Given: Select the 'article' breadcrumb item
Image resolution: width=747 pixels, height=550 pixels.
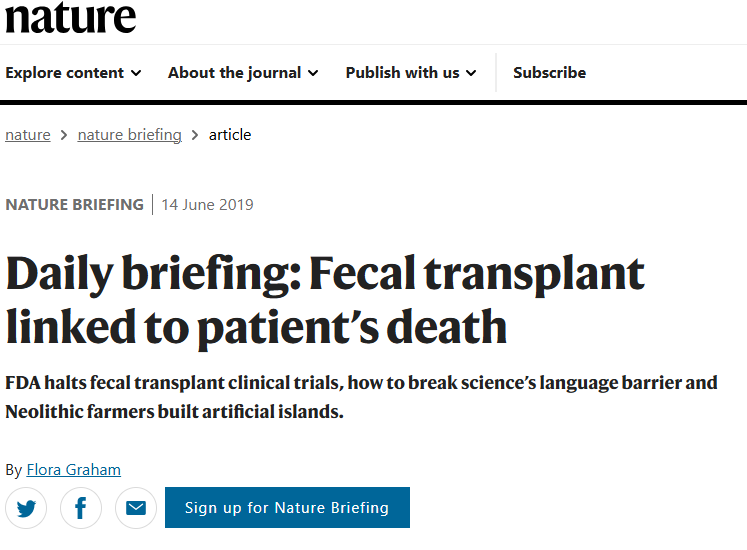Looking at the screenshot, I should click(230, 135).
